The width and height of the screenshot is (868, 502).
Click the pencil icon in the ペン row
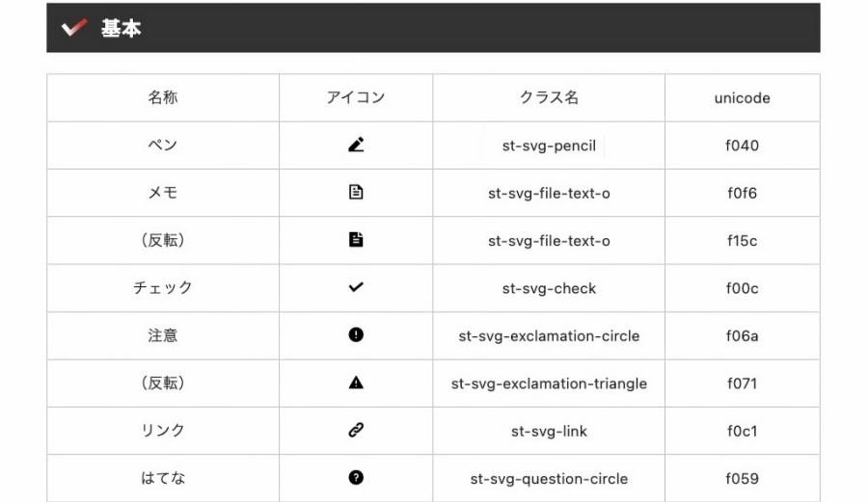(x=356, y=145)
